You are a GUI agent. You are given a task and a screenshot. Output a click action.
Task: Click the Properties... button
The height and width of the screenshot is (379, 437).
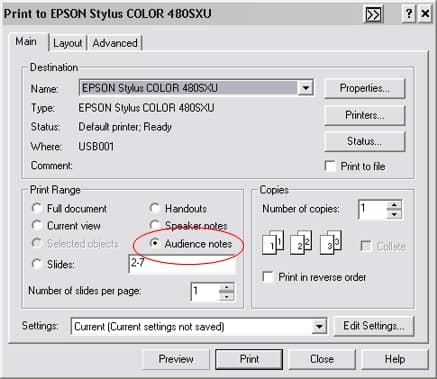pos(365,88)
